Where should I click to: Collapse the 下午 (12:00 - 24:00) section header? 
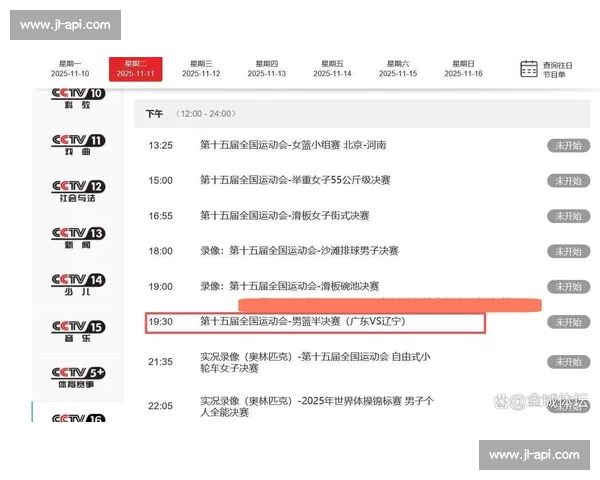coord(190,114)
